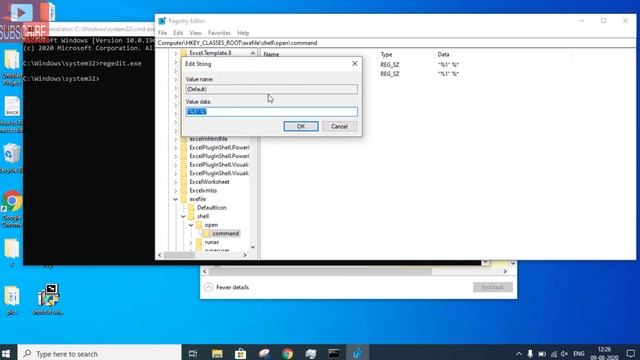Select the ExcelWorksheet key
This screenshot has width=640, height=360.
pos(209,182)
